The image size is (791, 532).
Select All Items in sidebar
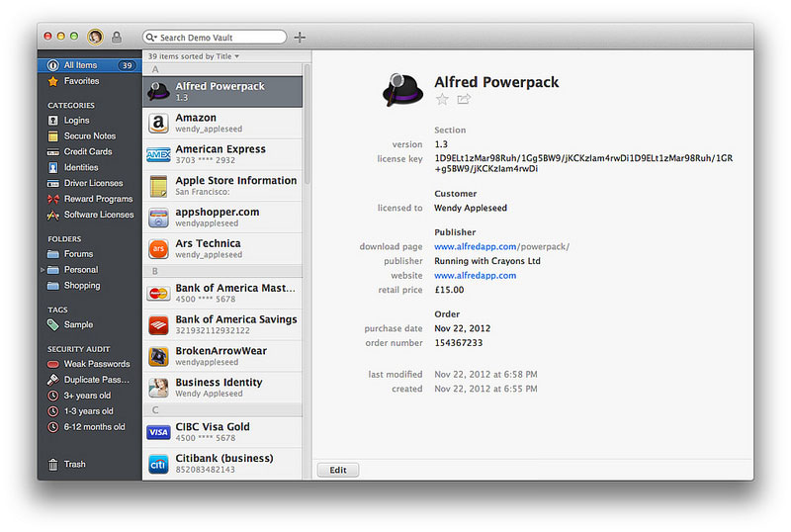pos(89,65)
